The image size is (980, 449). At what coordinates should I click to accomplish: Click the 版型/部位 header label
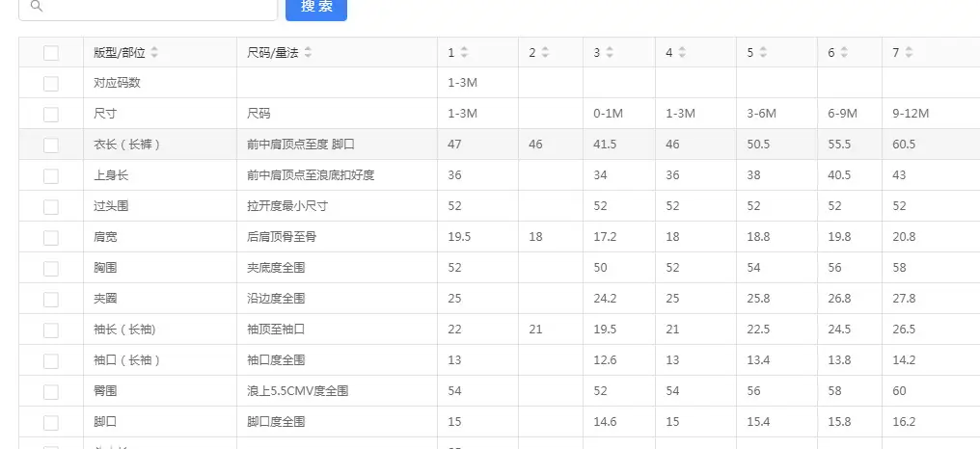click(x=120, y=53)
